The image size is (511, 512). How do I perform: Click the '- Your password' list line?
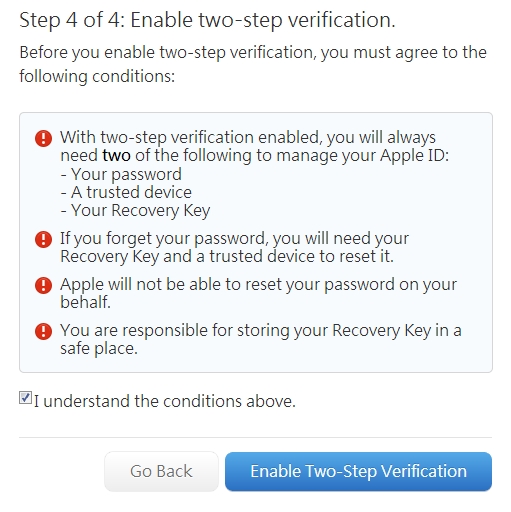click(x=121, y=174)
